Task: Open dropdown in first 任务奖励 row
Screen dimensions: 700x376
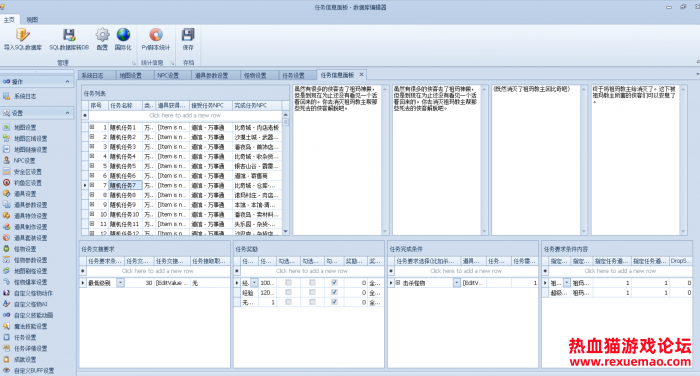Action: pos(254,283)
